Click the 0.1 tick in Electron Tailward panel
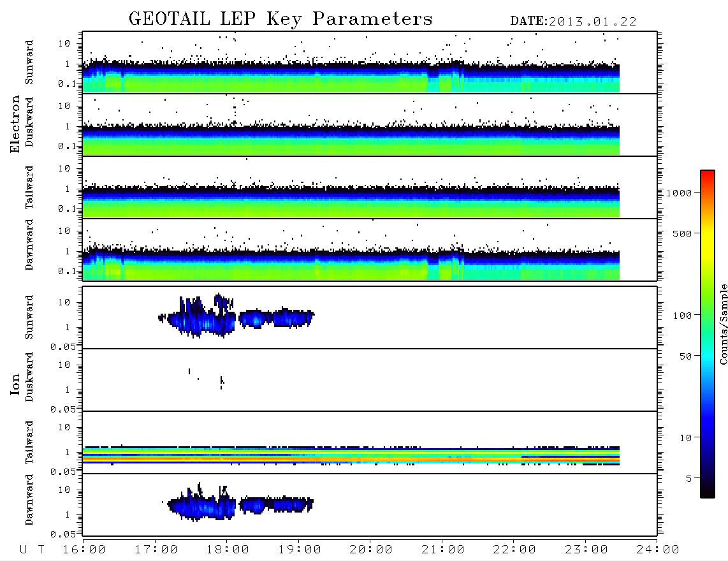The width and height of the screenshot is (728, 561). [68, 208]
